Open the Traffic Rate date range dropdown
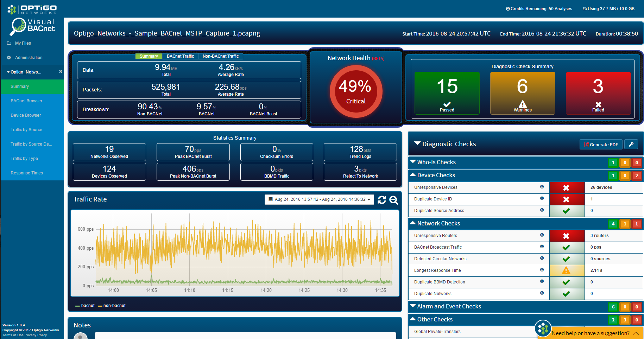 click(319, 199)
